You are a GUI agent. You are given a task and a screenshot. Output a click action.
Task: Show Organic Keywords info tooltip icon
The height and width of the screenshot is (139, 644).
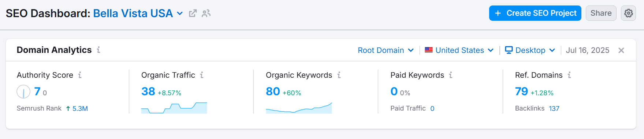339,75
